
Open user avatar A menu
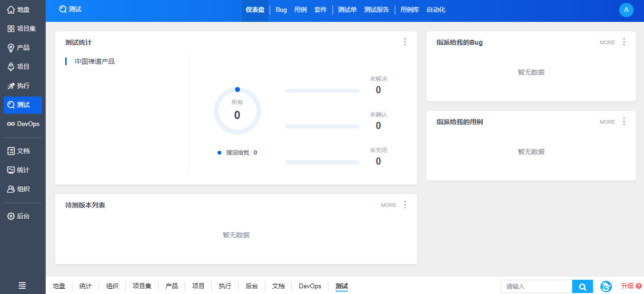pyautogui.click(x=626, y=10)
